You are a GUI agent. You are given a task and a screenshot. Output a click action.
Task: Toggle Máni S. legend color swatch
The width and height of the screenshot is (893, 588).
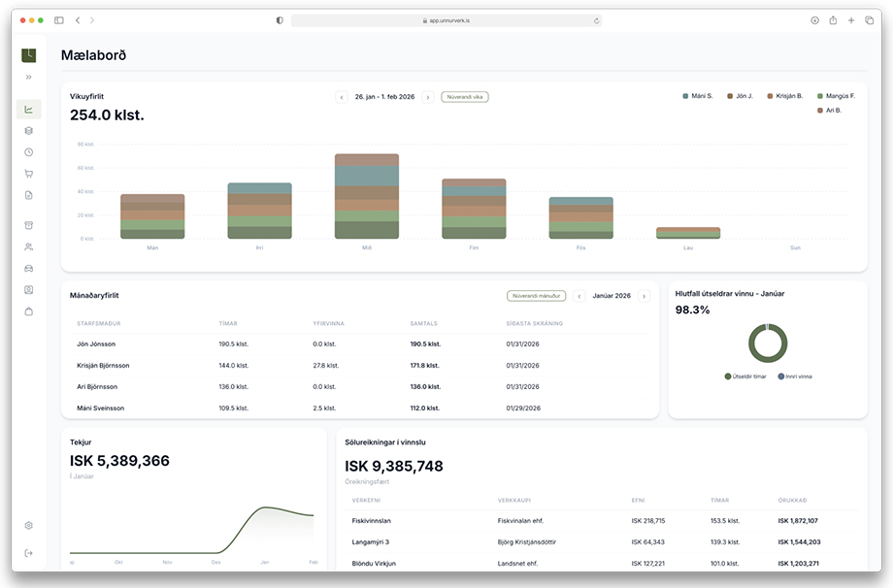click(685, 96)
